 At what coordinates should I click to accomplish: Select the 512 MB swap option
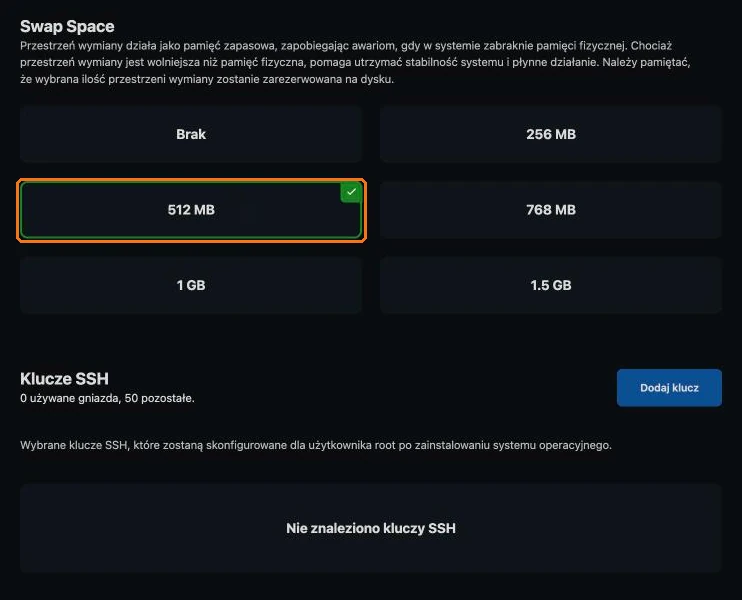(191, 210)
